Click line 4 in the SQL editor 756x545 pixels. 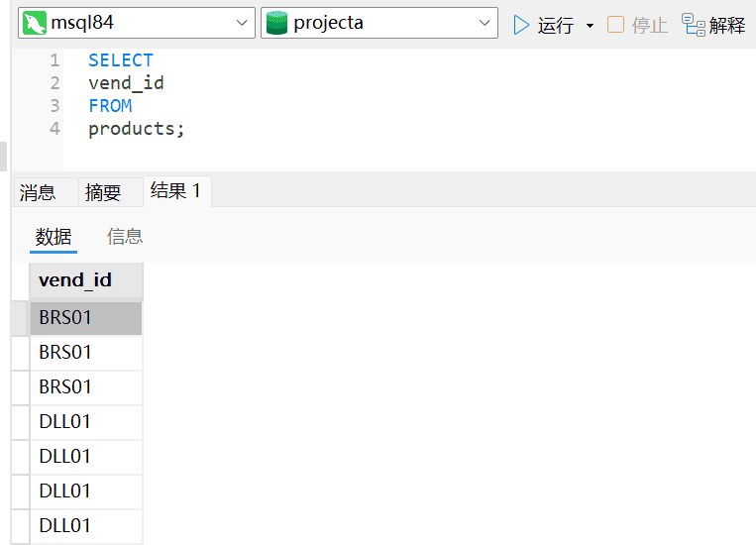tap(137, 129)
